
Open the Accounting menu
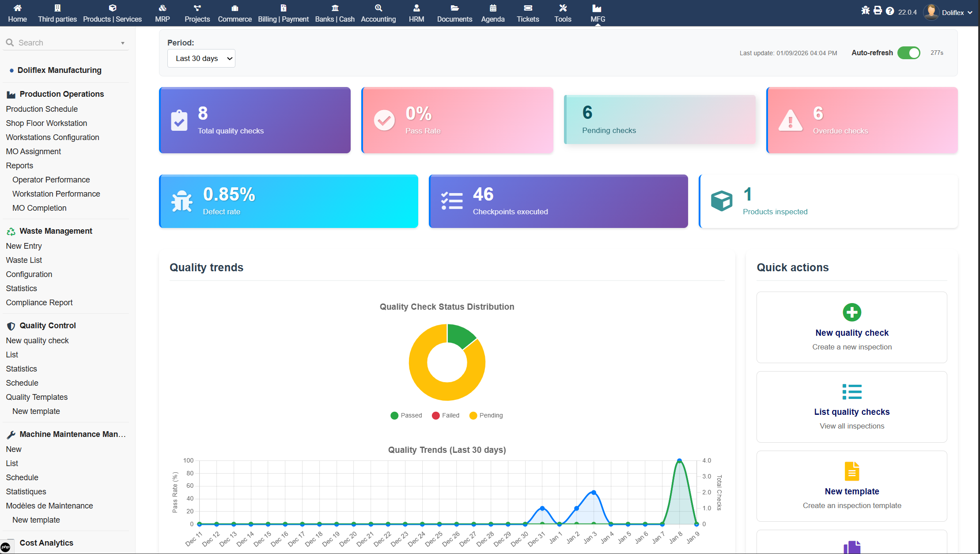click(x=378, y=13)
